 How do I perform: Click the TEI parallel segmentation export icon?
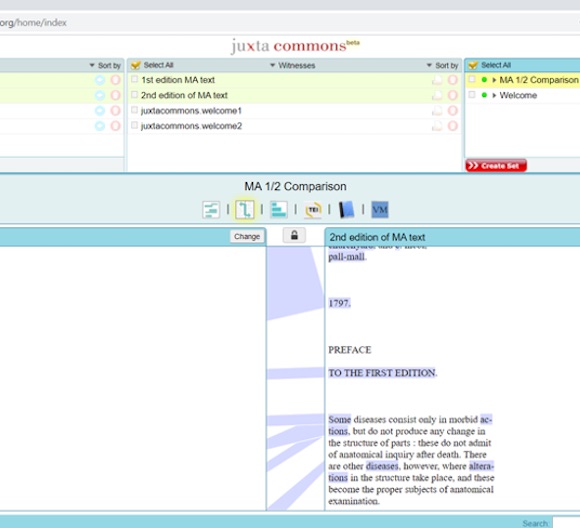click(313, 210)
